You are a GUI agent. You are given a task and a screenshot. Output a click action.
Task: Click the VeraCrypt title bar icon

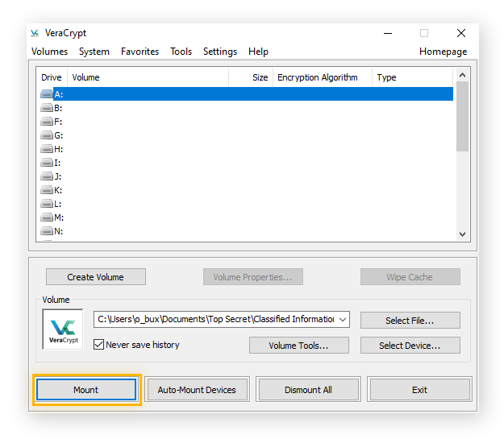35,33
